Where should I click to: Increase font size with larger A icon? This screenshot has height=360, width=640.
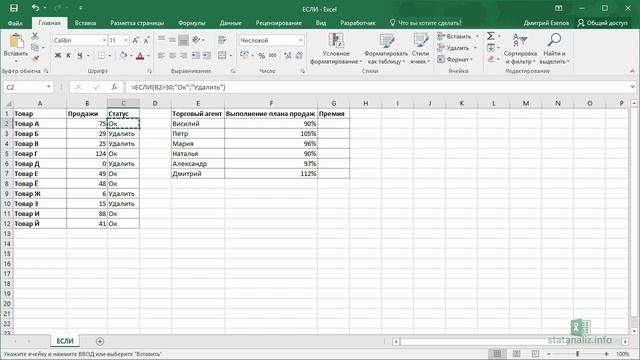pos(136,40)
